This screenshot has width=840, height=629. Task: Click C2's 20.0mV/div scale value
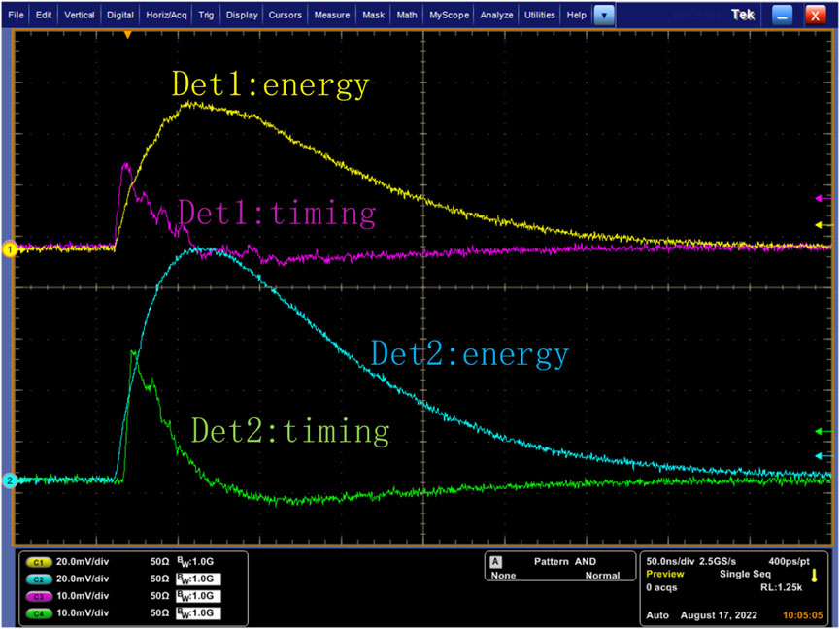pos(83,579)
